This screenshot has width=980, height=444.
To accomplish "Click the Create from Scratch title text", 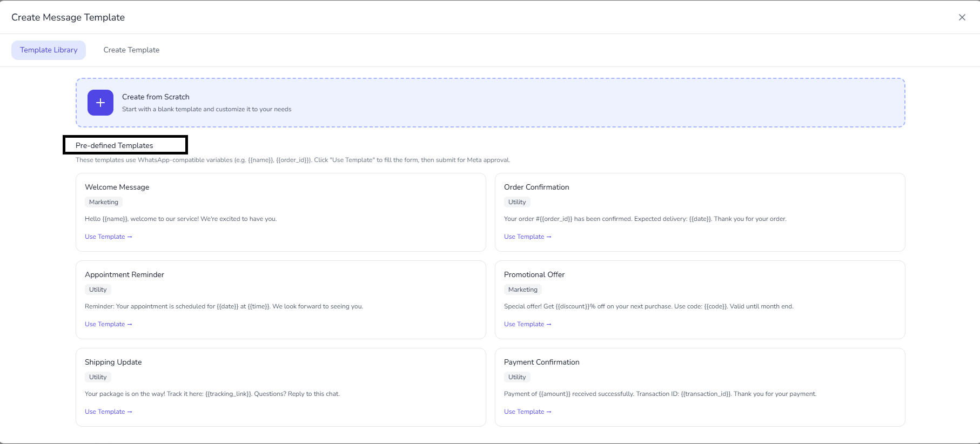I will click(156, 97).
